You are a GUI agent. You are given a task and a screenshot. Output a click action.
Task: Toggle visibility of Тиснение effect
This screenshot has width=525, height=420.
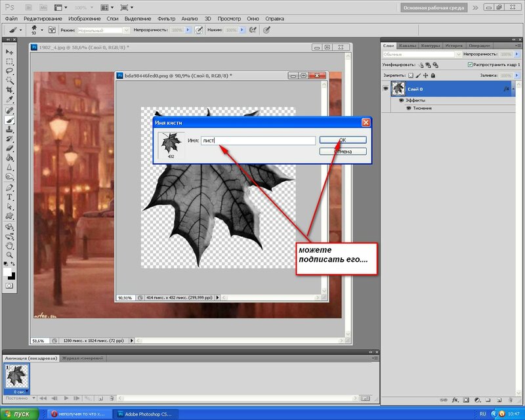(408, 108)
